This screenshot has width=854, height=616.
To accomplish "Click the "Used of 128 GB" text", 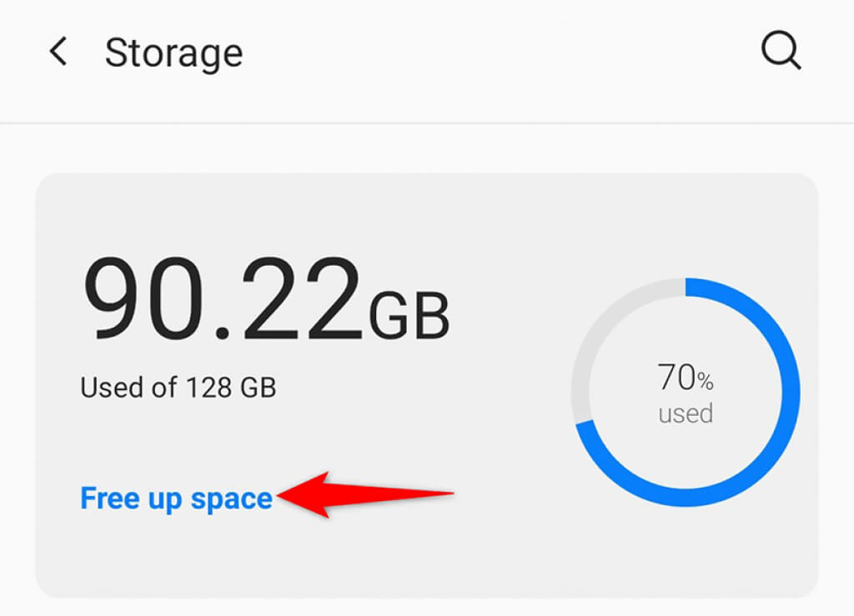I will (x=178, y=388).
